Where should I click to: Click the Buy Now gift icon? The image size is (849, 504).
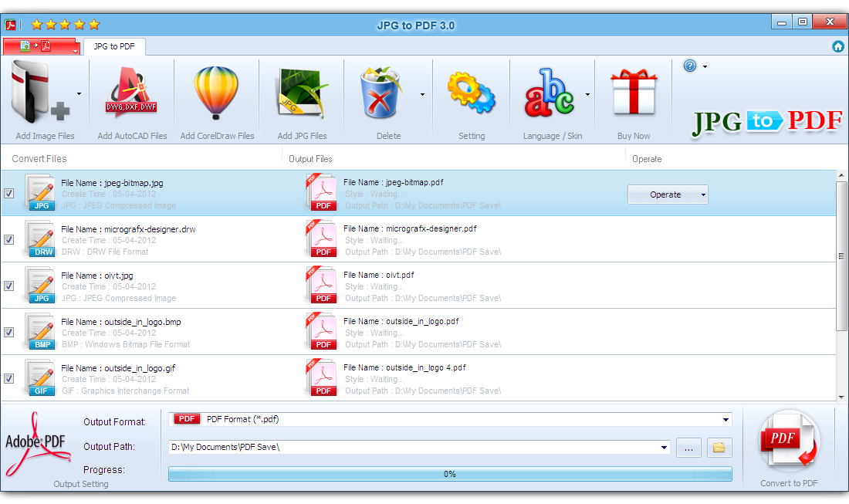634,92
